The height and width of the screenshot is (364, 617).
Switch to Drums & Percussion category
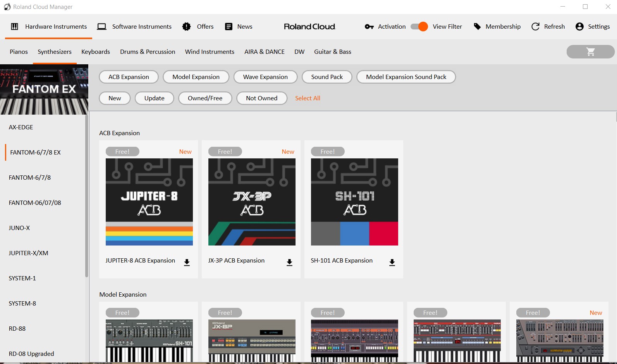point(148,52)
